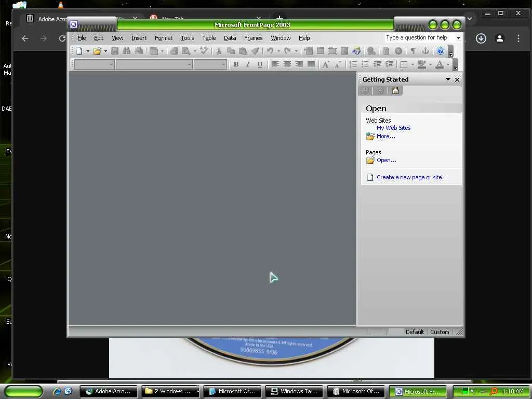Click the Align Right icon
Screen dimensions: 532x399
point(299,64)
